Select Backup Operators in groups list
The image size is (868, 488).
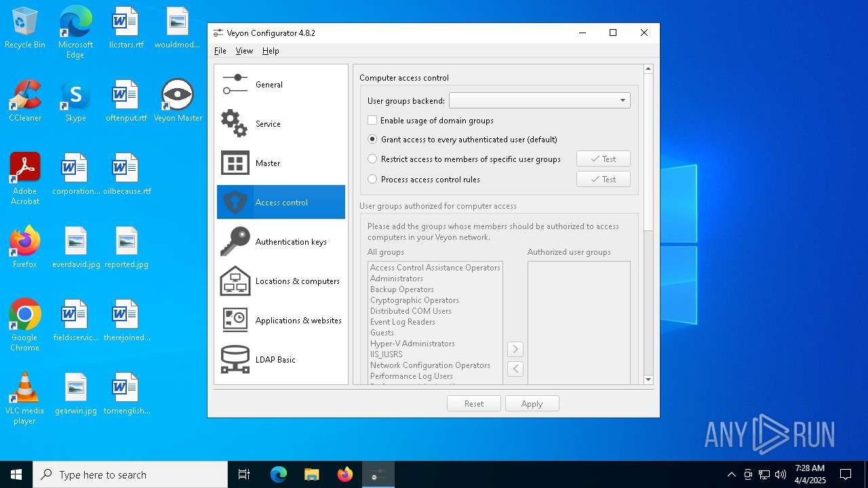(x=435, y=289)
